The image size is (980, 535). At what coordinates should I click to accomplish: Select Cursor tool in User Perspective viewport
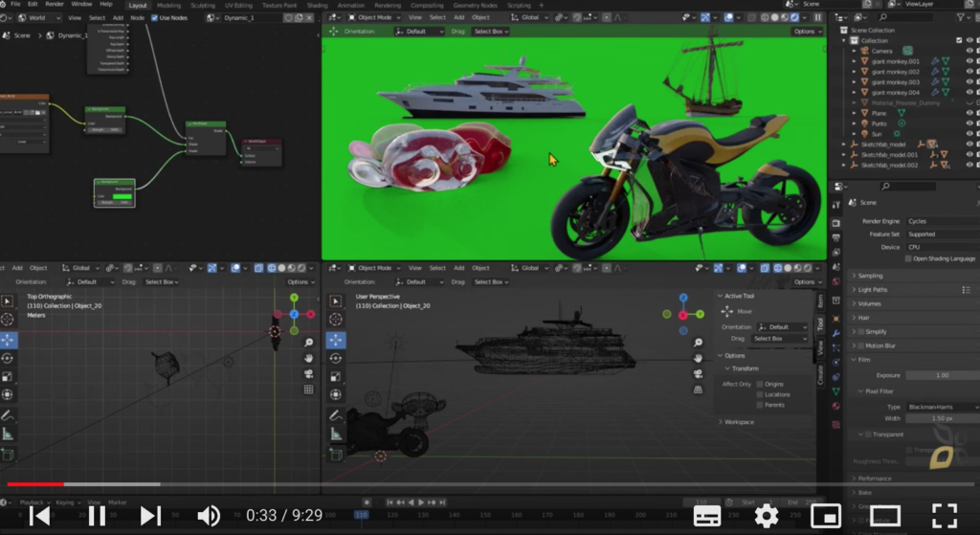(x=336, y=320)
